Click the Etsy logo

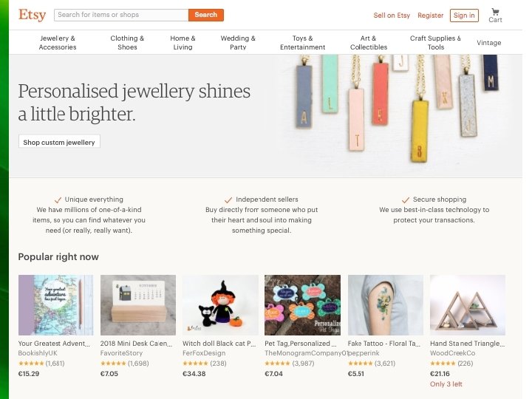(32, 15)
